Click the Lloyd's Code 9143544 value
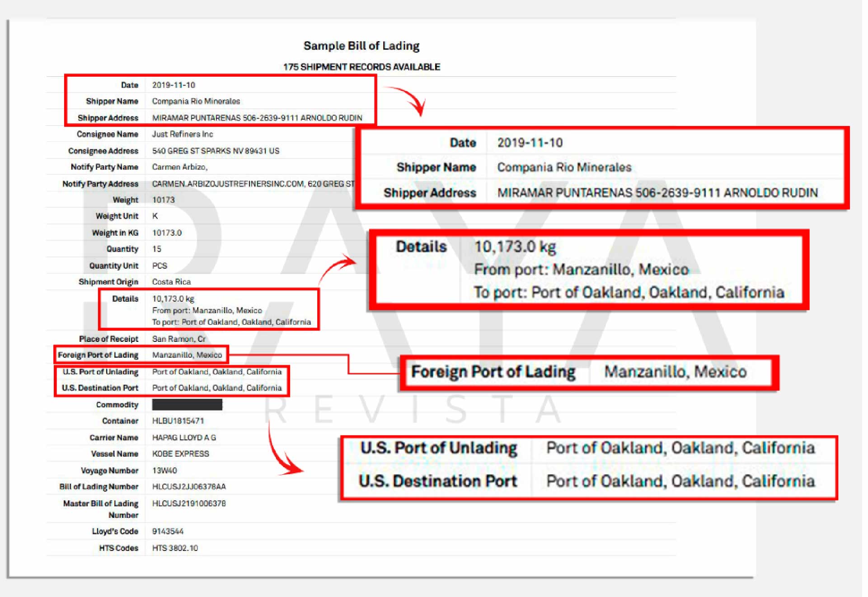 168,532
